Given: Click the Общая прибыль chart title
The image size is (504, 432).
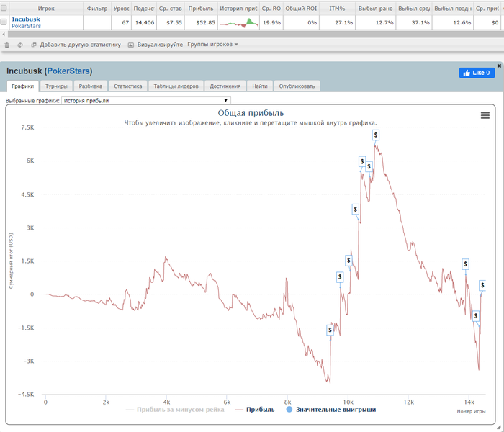Looking at the screenshot, I should (x=251, y=113).
